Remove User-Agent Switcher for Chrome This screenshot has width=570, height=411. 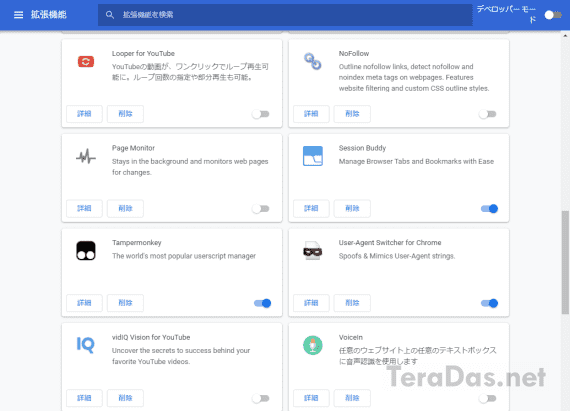[x=352, y=303]
